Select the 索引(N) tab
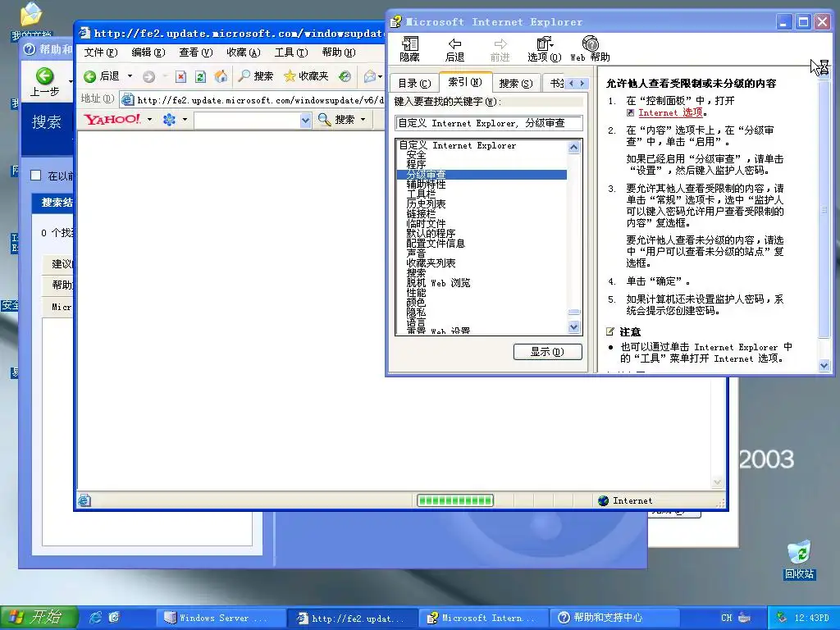840x630 pixels. [465, 82]
